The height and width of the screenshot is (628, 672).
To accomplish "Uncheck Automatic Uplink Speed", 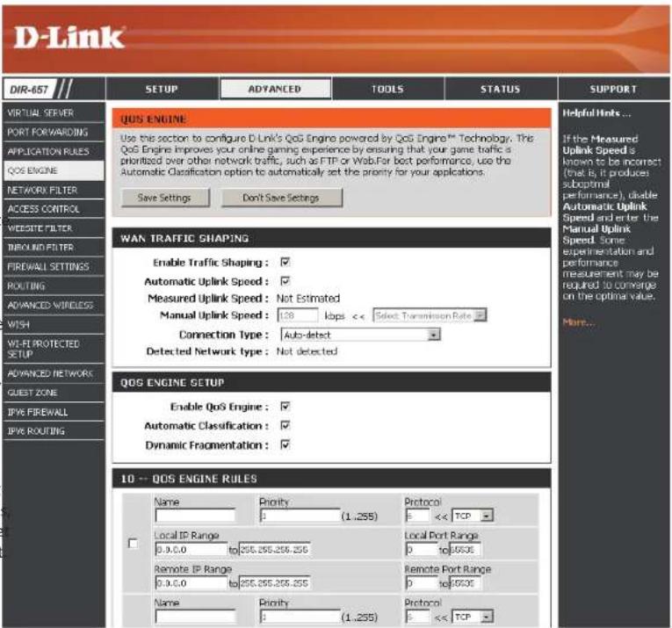I will tap(285, 281).
